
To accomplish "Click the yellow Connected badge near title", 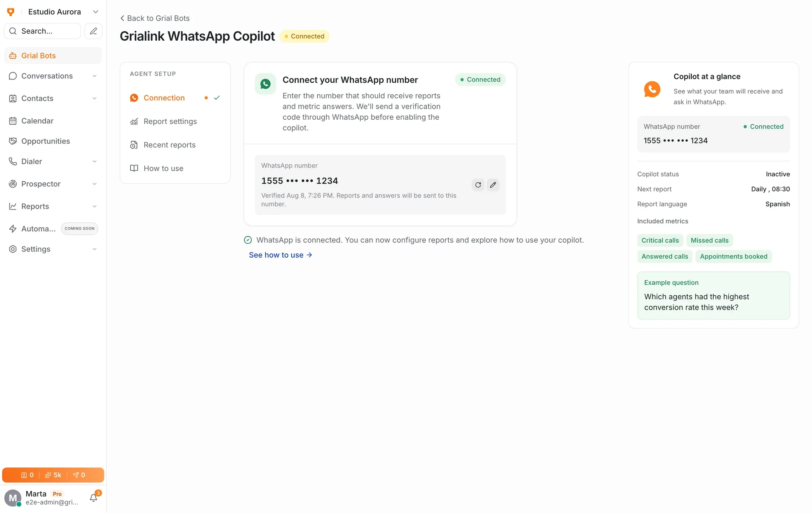I will pyautogui.click(x=304, y=36).
